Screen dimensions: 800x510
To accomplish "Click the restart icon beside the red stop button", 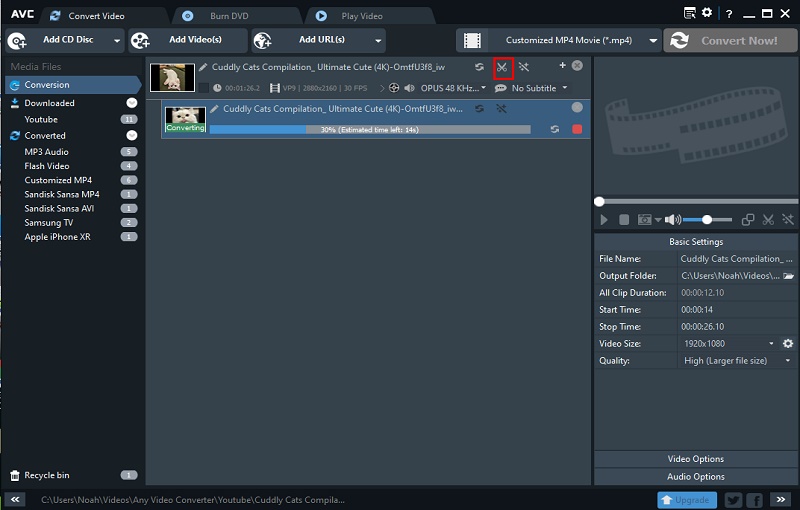I will click(x=555, y=129).
